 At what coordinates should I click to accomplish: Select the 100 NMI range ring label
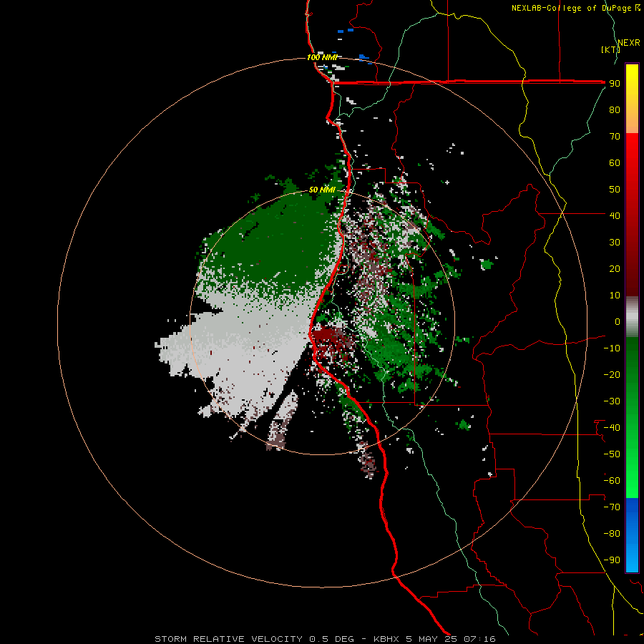323,57
